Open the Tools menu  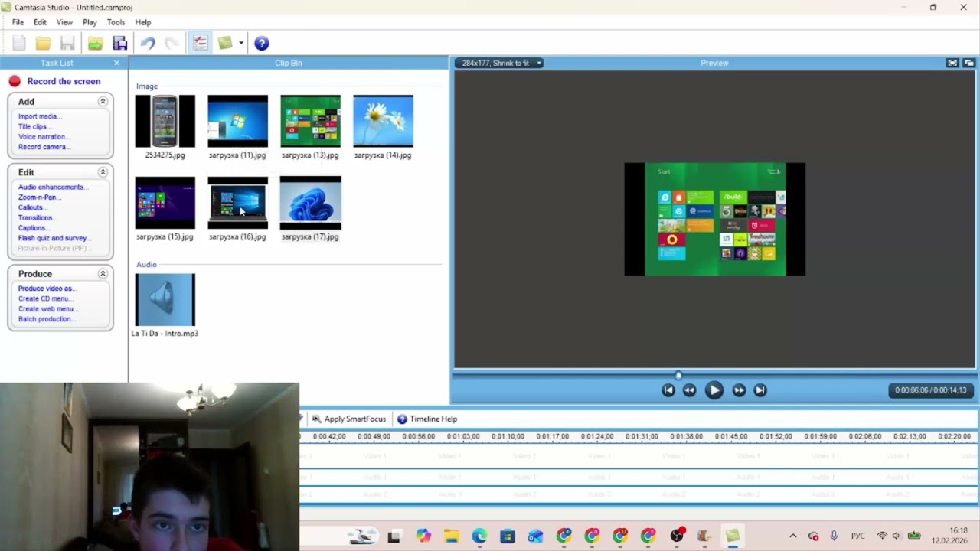click(116, 22)
